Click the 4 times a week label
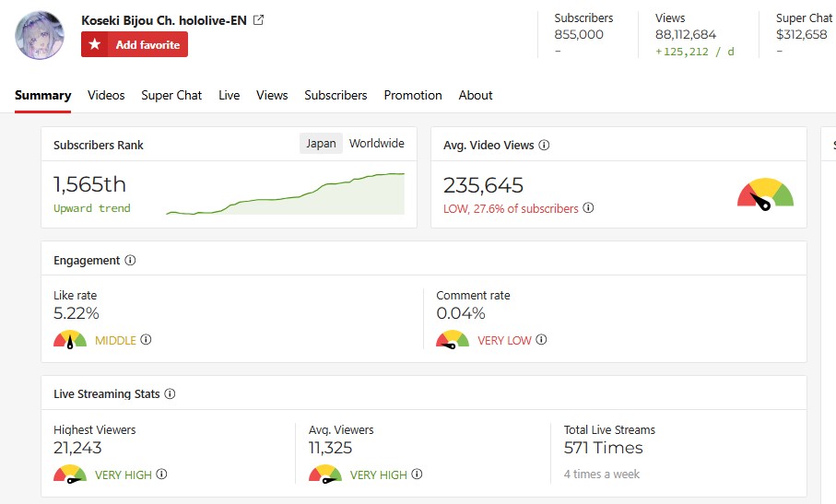Image resolution: width=836 pixels, height=504 pixels. (602, 475)
